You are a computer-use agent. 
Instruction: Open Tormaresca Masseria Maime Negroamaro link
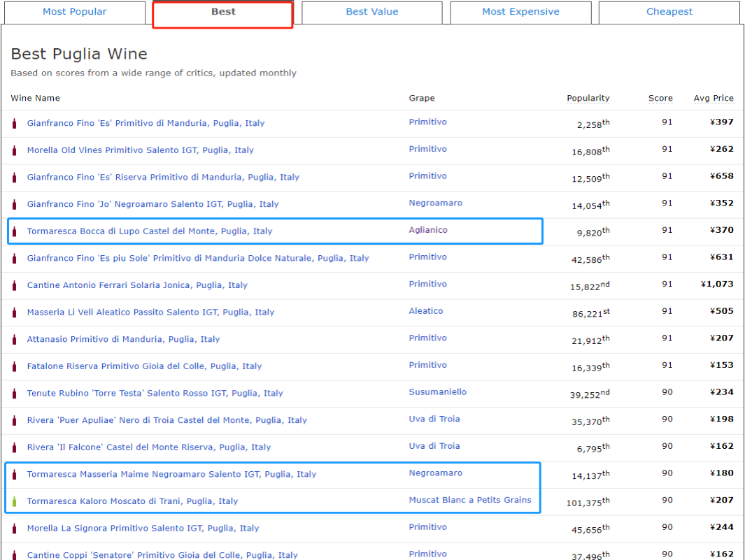pyautogui.click(x=171, y=474)
